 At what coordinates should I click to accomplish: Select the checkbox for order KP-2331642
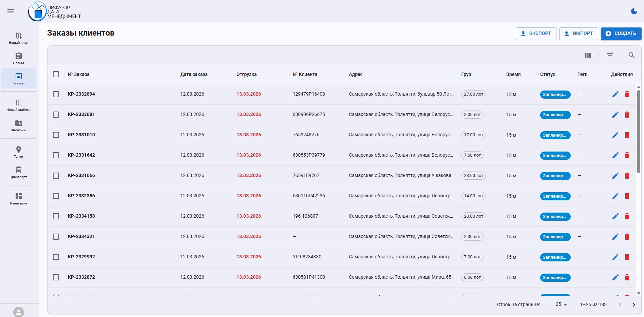(x=56, y=155)
